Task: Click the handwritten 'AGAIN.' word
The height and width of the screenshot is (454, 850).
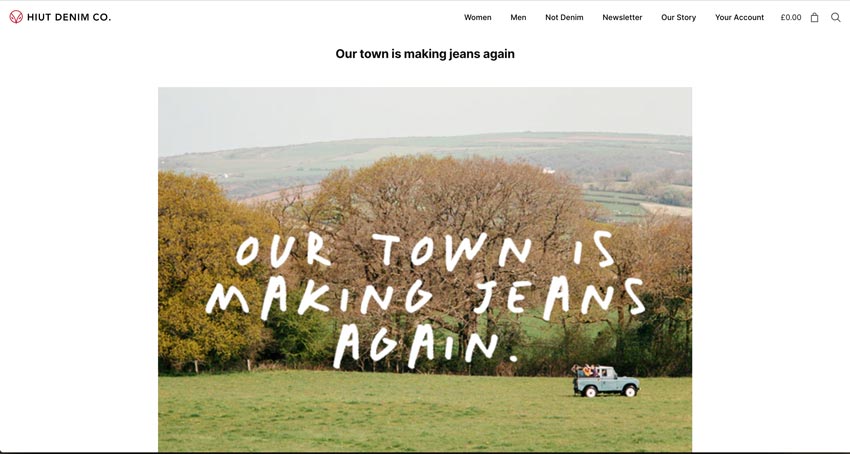Action: point(426,345)
